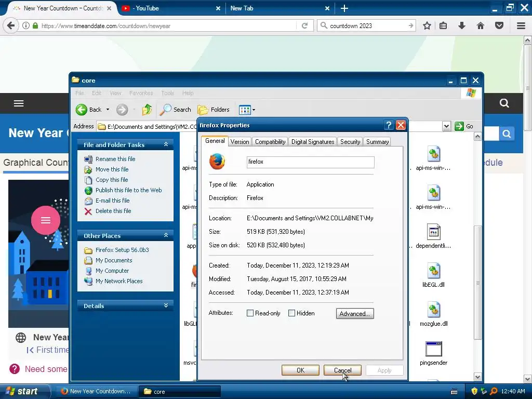Toggle the Read-only checkbox

pos(250,313)
